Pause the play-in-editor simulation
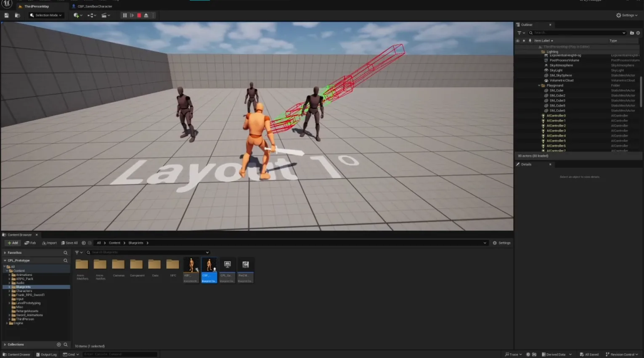 coord(125,15)
